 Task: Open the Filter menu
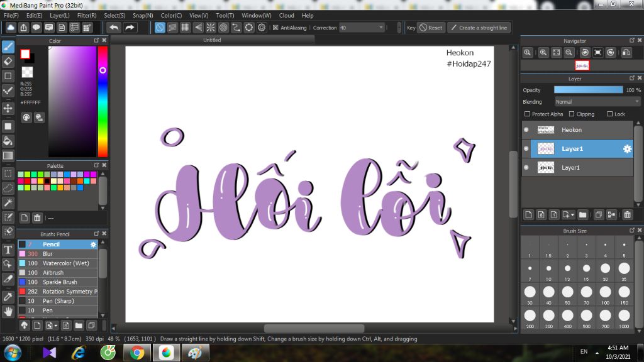pos(87,16)
